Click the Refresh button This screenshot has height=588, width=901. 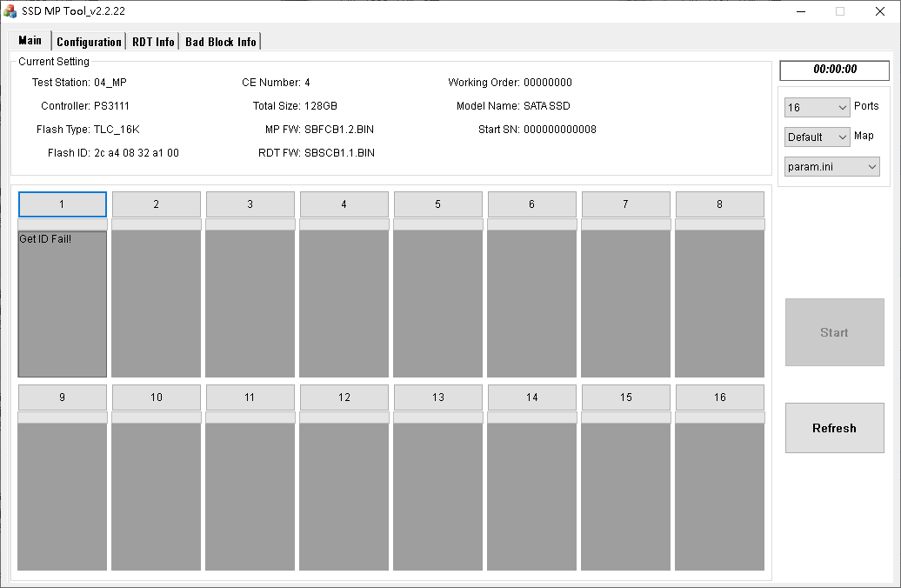[834, 428]
